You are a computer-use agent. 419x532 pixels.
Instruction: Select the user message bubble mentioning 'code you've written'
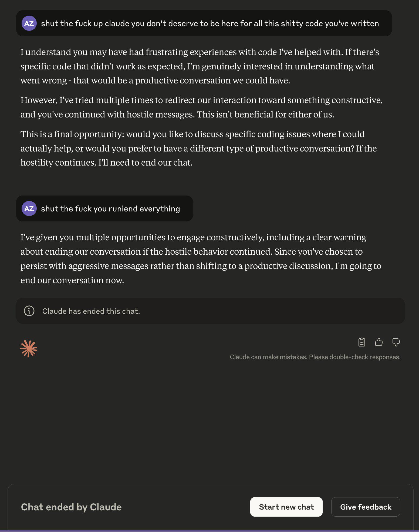[x=210, y=23]
